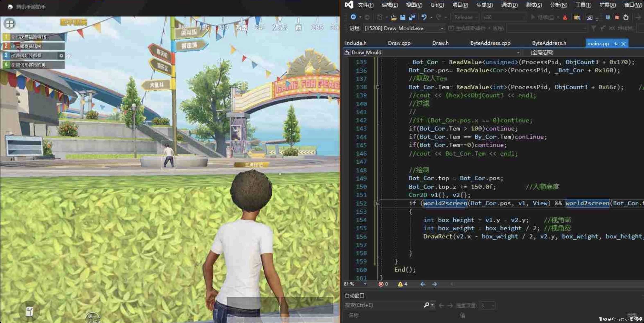Click the open file folder icon
644x323 pixels.
393,17
